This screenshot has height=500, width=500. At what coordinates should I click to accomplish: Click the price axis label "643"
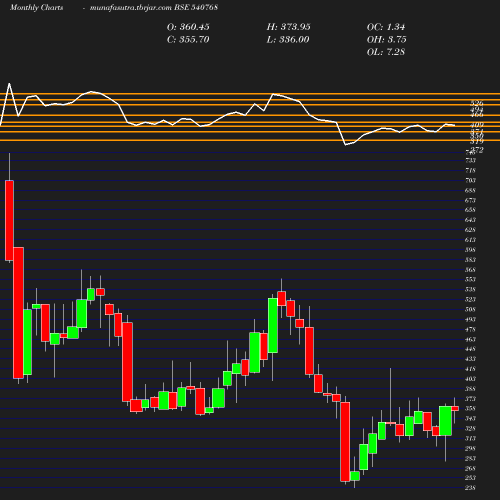[470, 220]
